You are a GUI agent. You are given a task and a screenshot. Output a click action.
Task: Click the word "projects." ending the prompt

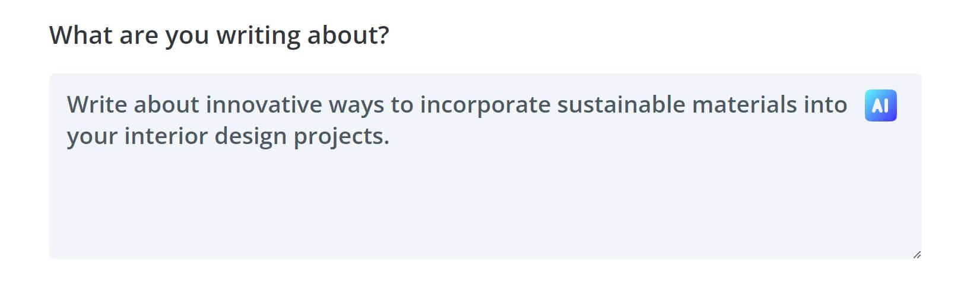341,136
